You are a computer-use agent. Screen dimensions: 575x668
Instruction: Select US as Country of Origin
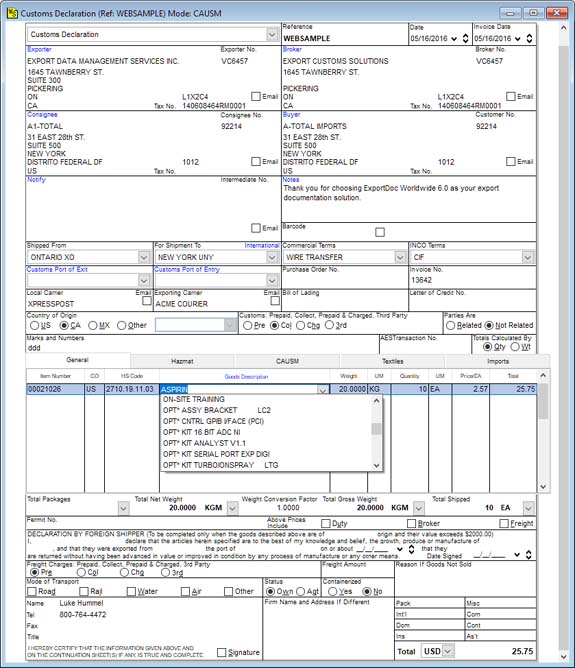pyautogui.click(x=34, y=325)
